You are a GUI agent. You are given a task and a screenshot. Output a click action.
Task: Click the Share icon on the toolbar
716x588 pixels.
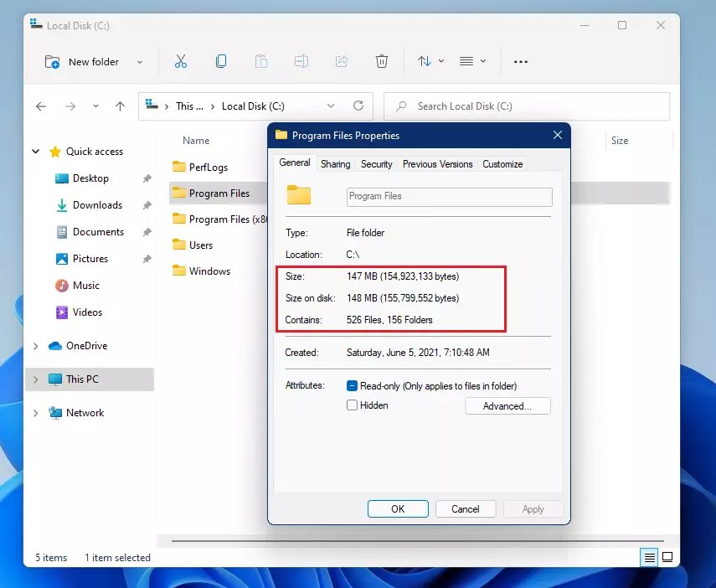click(342, 61)
